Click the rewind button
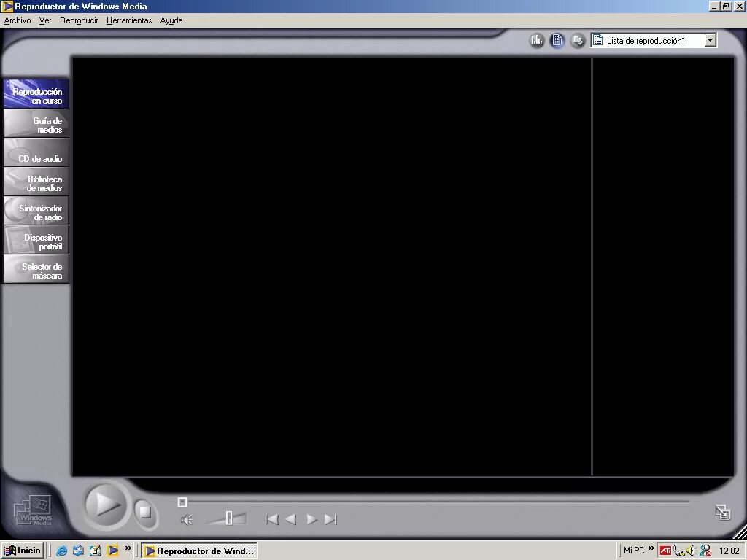747x560 pixels. (x=290, y=519)
